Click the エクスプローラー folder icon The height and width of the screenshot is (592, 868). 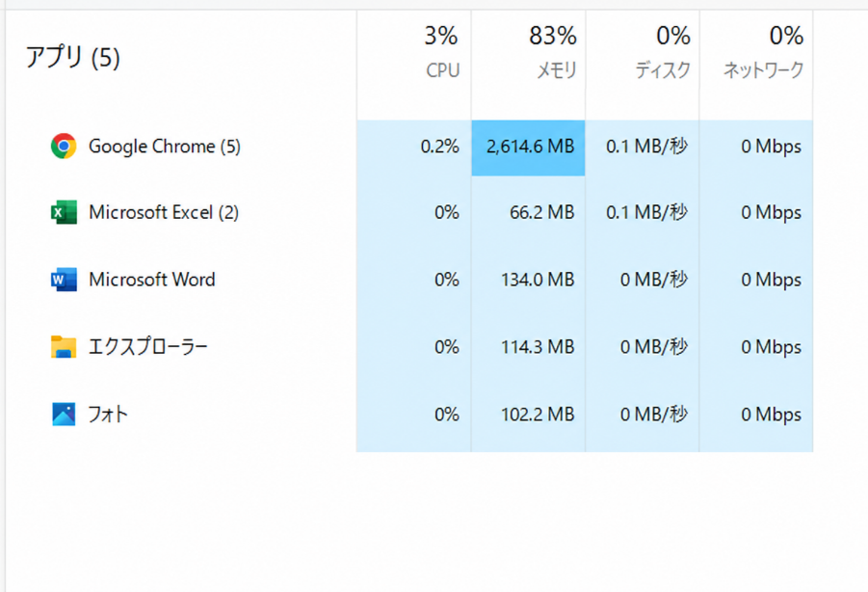pos(64,347)
